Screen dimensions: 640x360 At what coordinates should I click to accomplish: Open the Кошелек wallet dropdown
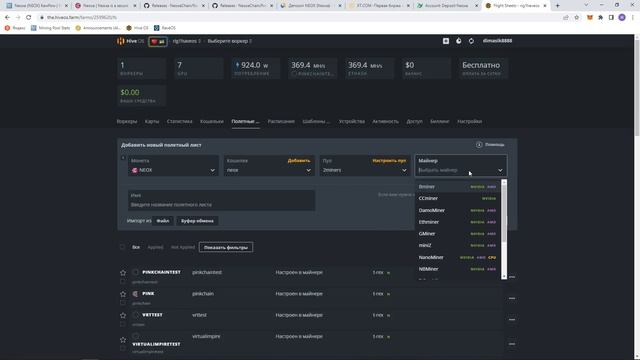[269, 166]
